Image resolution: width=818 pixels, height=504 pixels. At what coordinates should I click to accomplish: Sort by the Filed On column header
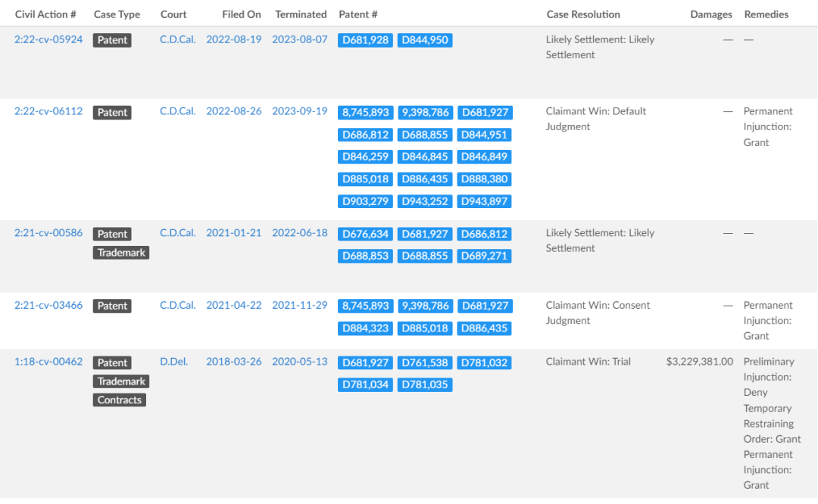coord(242,14)
